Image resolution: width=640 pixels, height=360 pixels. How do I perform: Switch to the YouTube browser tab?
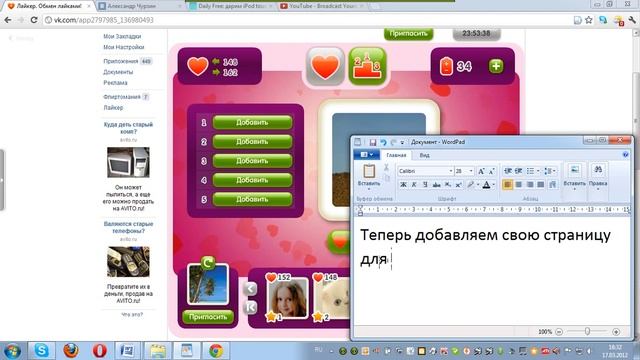coord(321,6)
